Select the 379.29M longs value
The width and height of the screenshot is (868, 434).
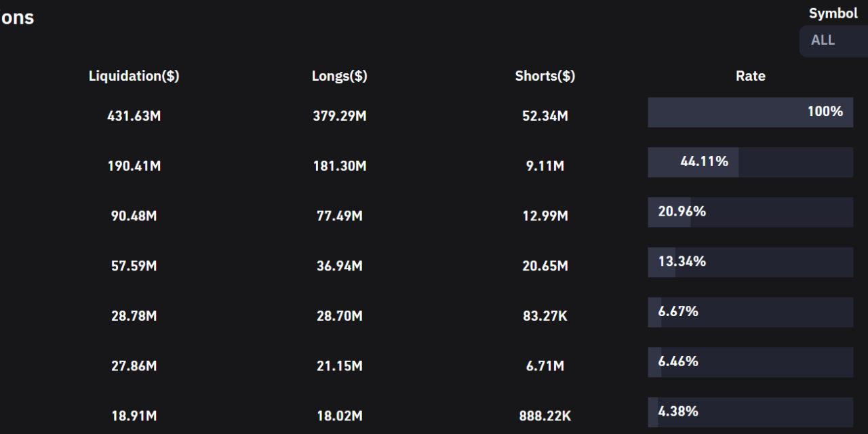click(339, 116)
